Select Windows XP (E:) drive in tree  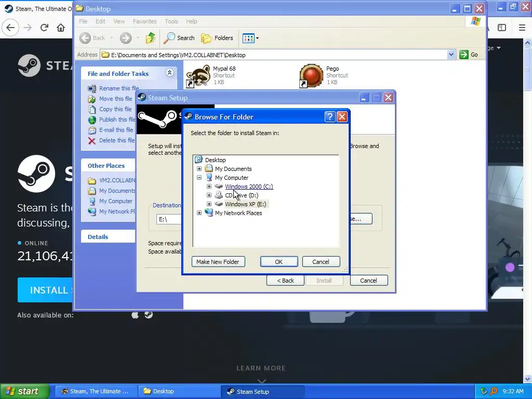tap(245, 204)
